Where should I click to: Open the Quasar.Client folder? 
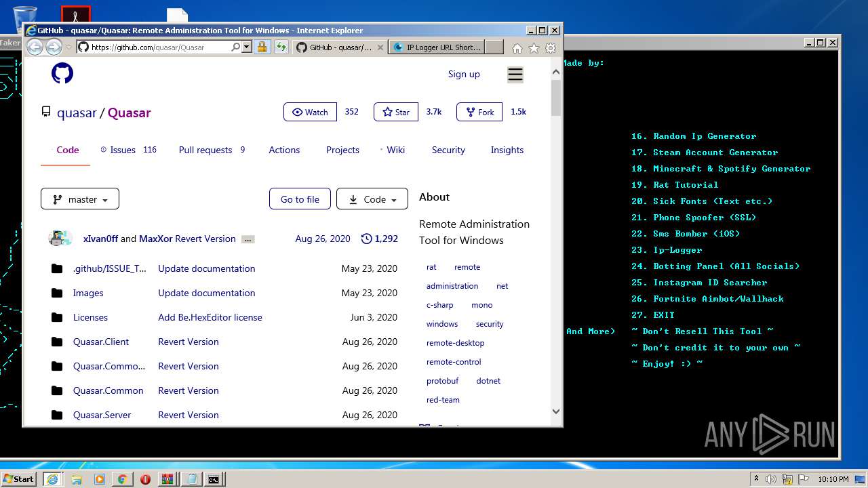pos(101,342)
